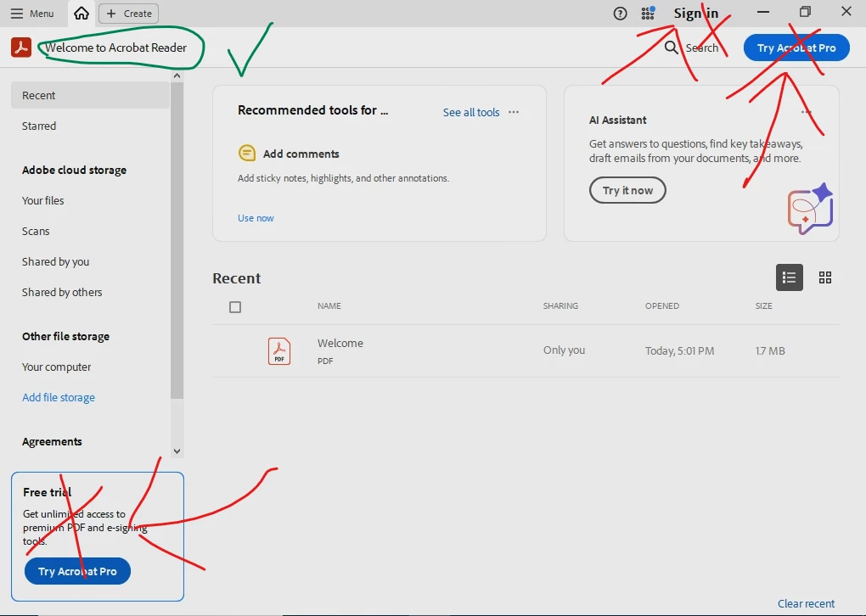The image size is (866, 616).
Task: Click the Add file storage link
Action: [58, 397]
